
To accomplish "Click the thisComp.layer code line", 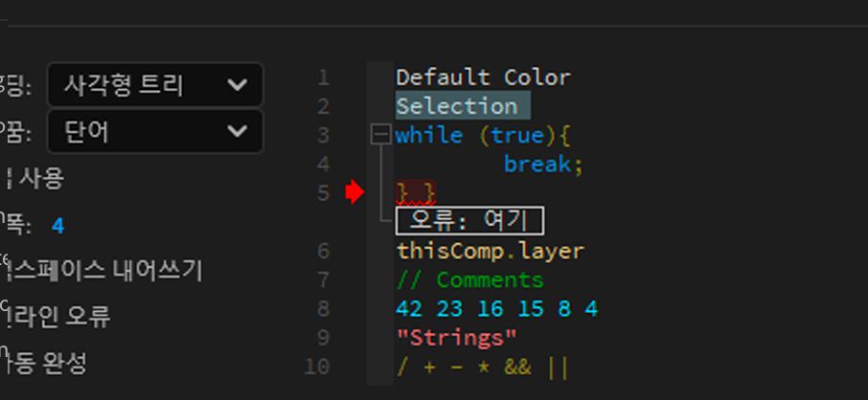I will point(491,251).
